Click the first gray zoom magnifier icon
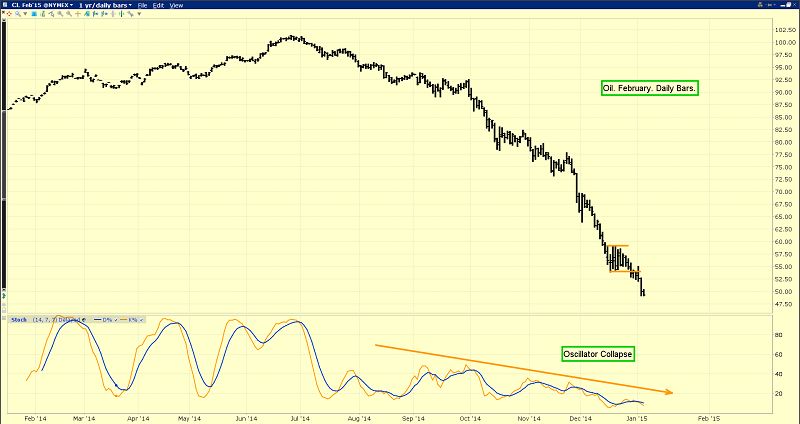 (x=60, y=14)
